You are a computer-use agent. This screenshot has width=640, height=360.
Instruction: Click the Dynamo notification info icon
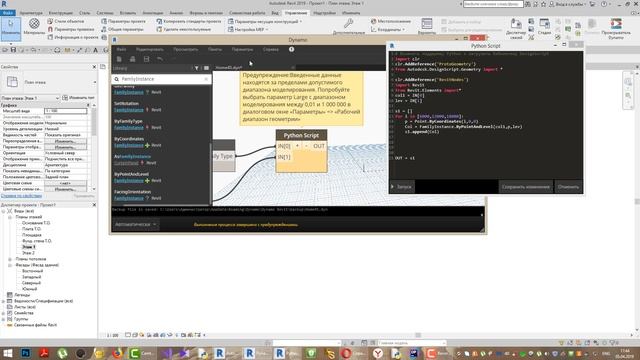click(291, 49)
